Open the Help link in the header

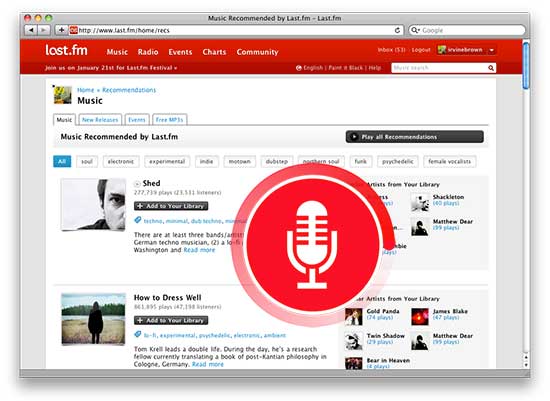pyautogui.click(x=375, y=68)
